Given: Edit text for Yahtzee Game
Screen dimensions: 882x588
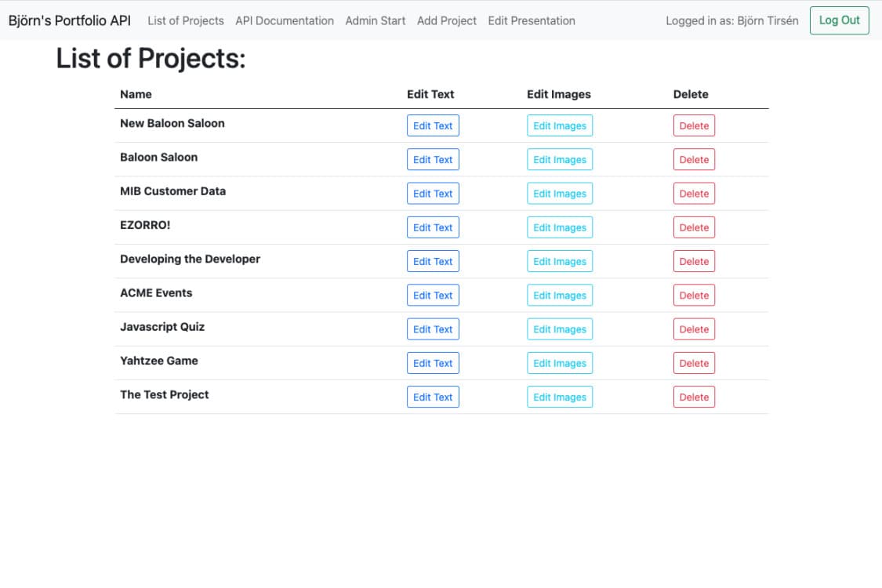Looking at the screenshot, I should click(x=433, y=363).
